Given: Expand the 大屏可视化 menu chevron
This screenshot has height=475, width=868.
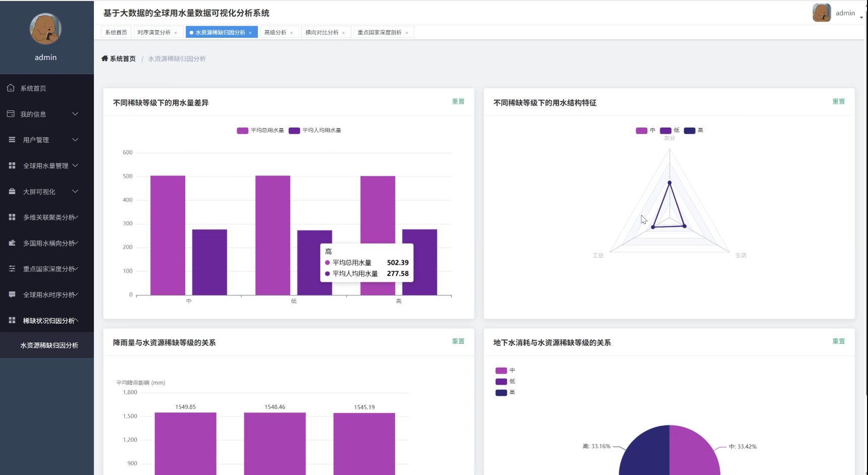Looking at the screenshot, I should click(75, 191).
